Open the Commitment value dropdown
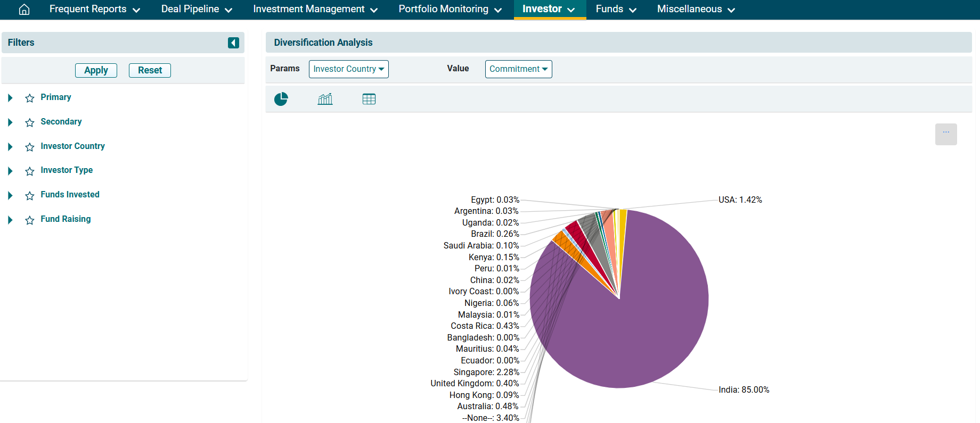The height and width of the screenshot is (423, 980). tap(518, 69)
